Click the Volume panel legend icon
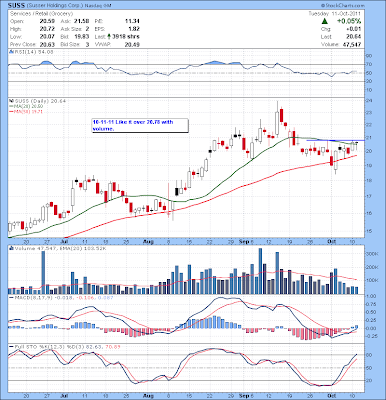The image size is (386, 400). pyautogui.click(x=11, y=248)
